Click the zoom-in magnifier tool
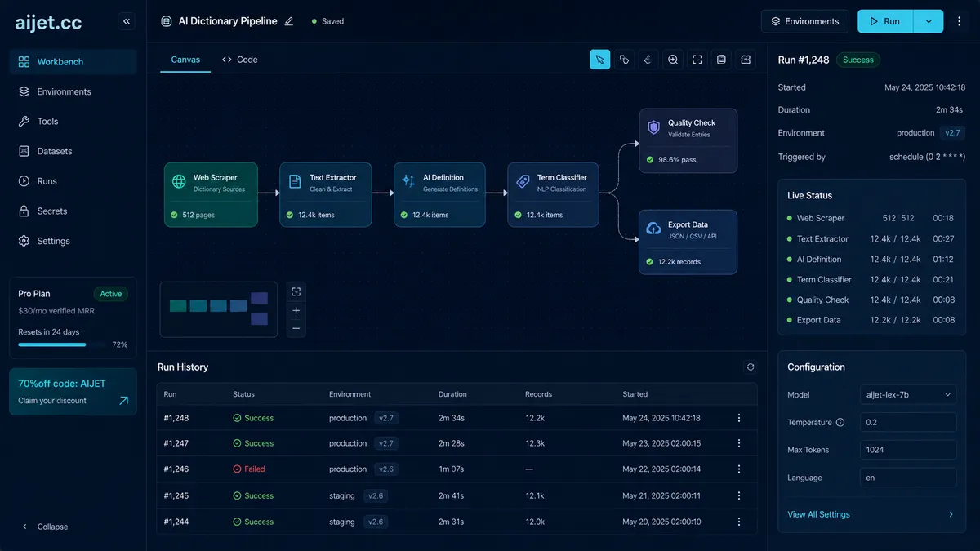 [673, 59]
